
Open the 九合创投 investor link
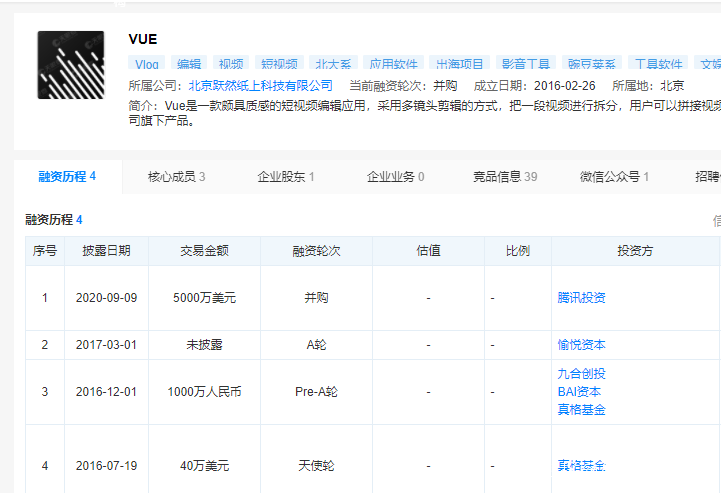pyautogui.click(x=581, y=374)
